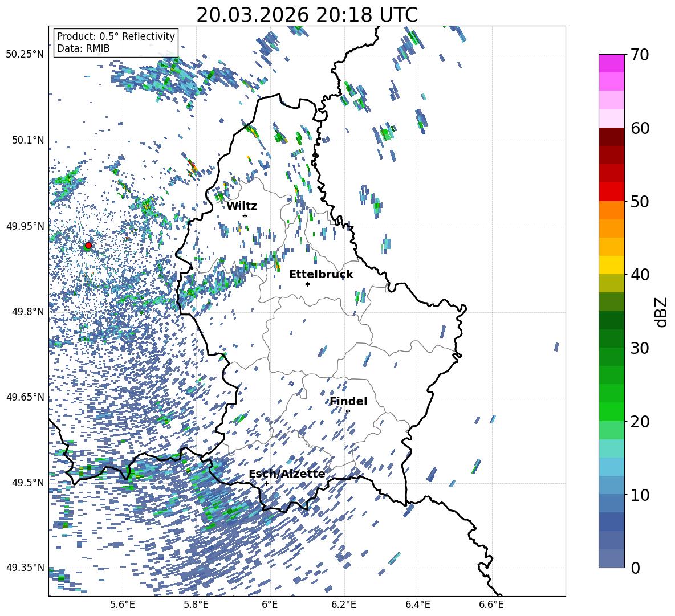This screenshot has width=675, height=616.
Task: Click the cross marker below Wiltz
Action: [x=245, y=215]
